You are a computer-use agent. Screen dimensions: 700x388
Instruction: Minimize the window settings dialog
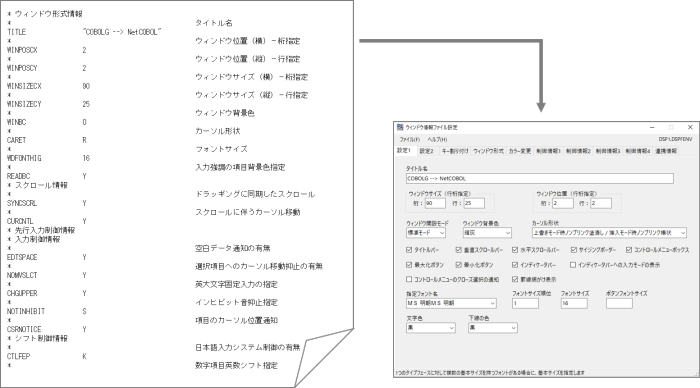click(x=652, y=127)
